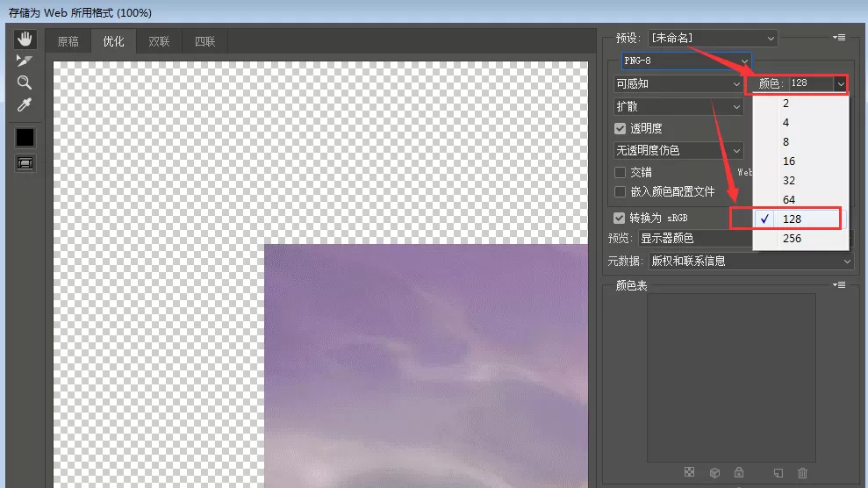
Task: Open the black eyedropper color swatch
Action: [x=25, y=137]
